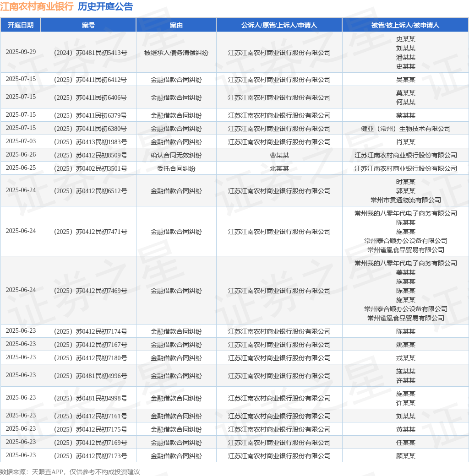Click defendant 时某某
The image size is (469, 476).
[x=405, y=182]
